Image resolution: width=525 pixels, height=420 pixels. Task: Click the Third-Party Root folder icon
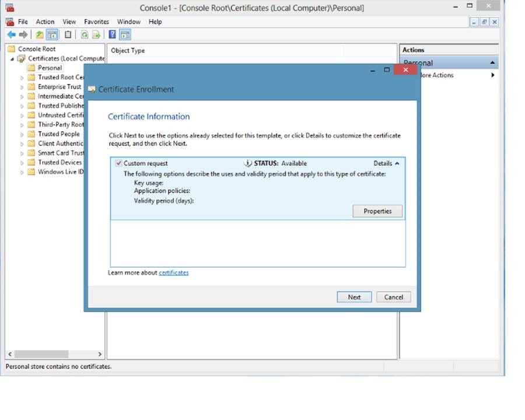tap(31, 125)
